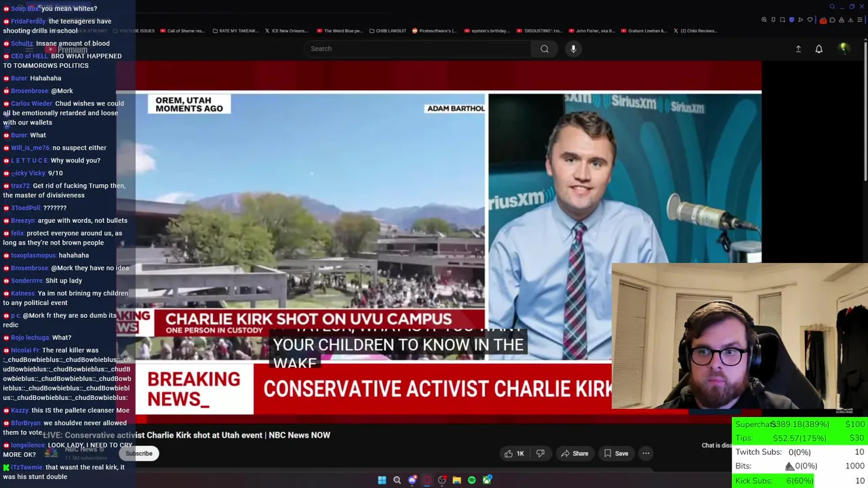
Task: Open the 'Call of Shame' bookmark
Action: pos(182,30)
